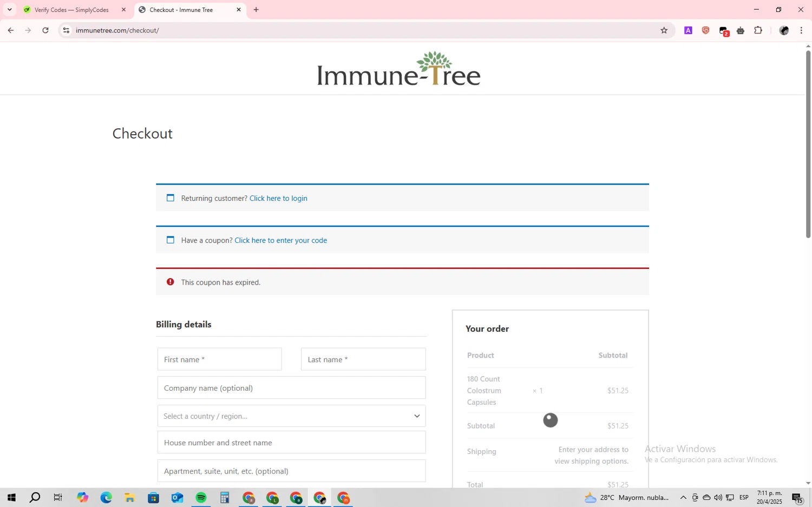This screenshot has width=812, height=507.
Task: Click the Immune-Tree logo
Action: (399, 69)
